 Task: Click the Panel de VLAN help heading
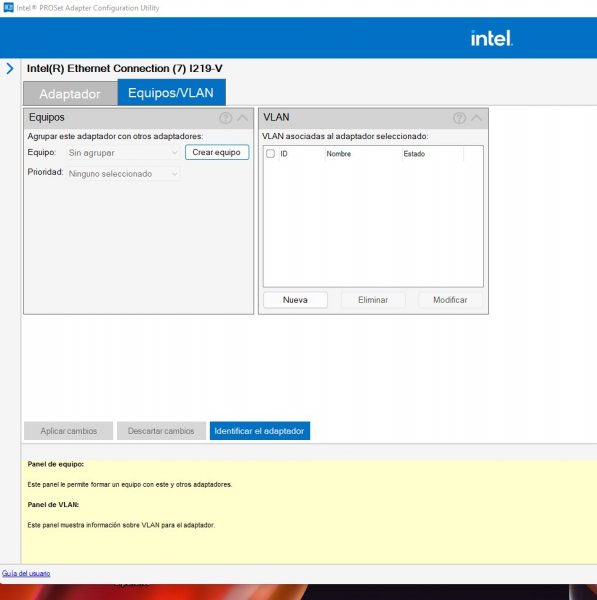pyautogui.click(x=53, y=505)
